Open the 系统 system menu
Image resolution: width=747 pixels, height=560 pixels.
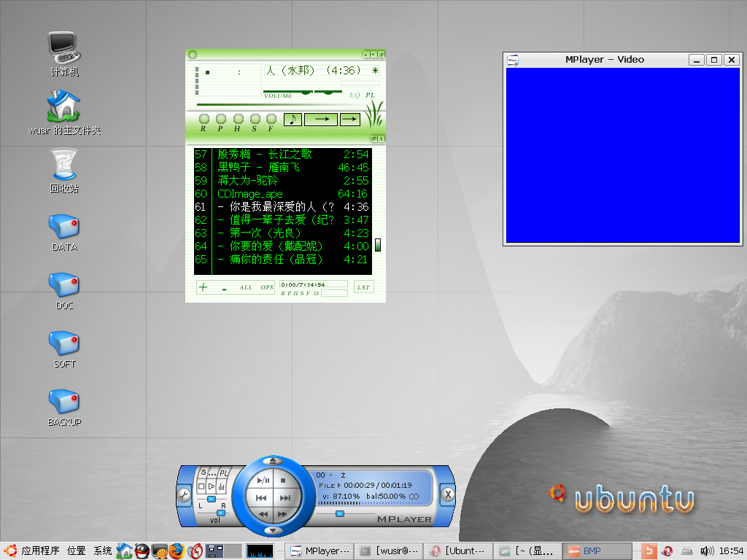coord(102,551)
